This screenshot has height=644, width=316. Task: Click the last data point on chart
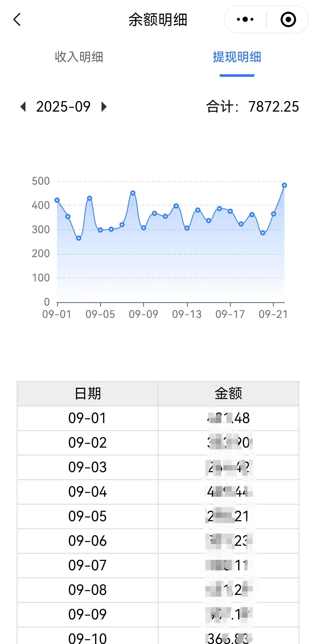[x=284, y=185]
